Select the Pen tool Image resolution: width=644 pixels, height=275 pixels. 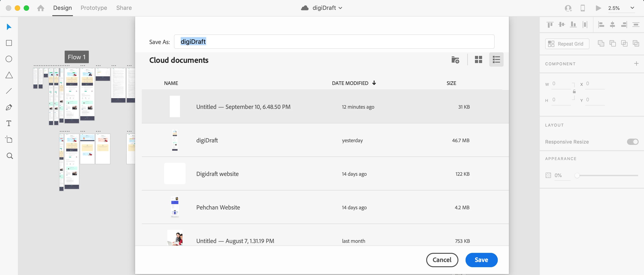pos(9,107)
